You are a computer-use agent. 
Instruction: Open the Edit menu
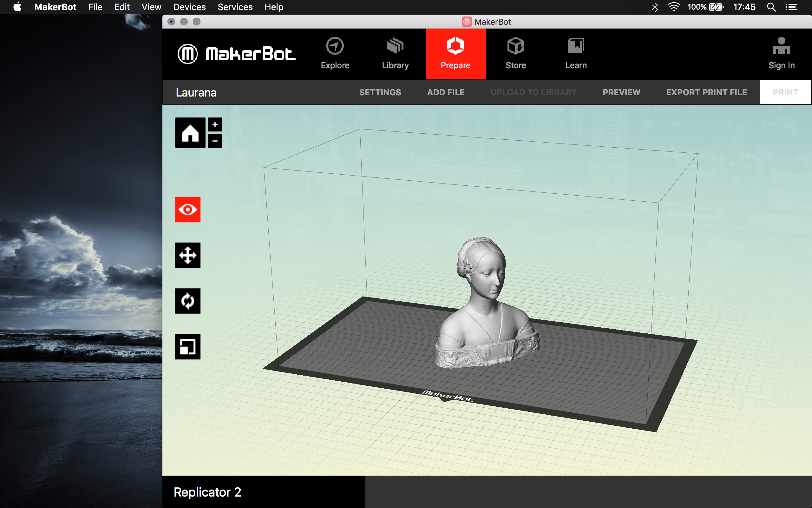[x=122, y=7]
